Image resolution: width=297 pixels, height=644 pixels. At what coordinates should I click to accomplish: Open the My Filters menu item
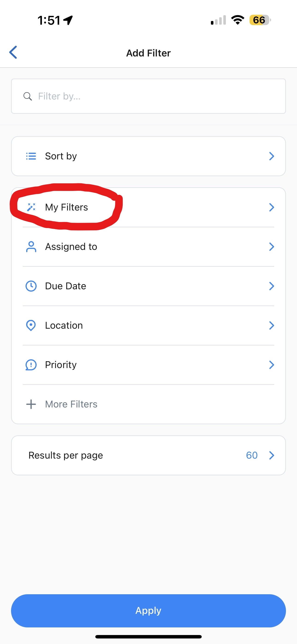67,207
